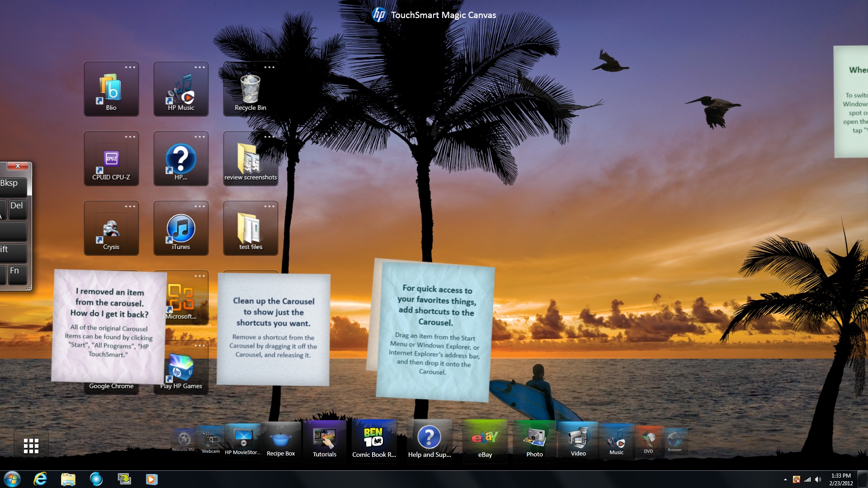Image resolution: width=868 pixels, height=488 pixels.
Task: Launch HP Music from the canvas
Action: pyautogui.click(x=181, y=89)
